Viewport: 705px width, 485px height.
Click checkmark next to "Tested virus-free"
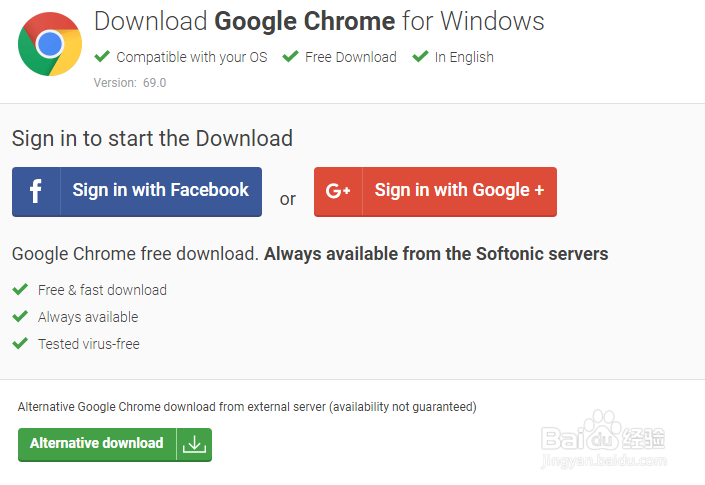[20, 344]
